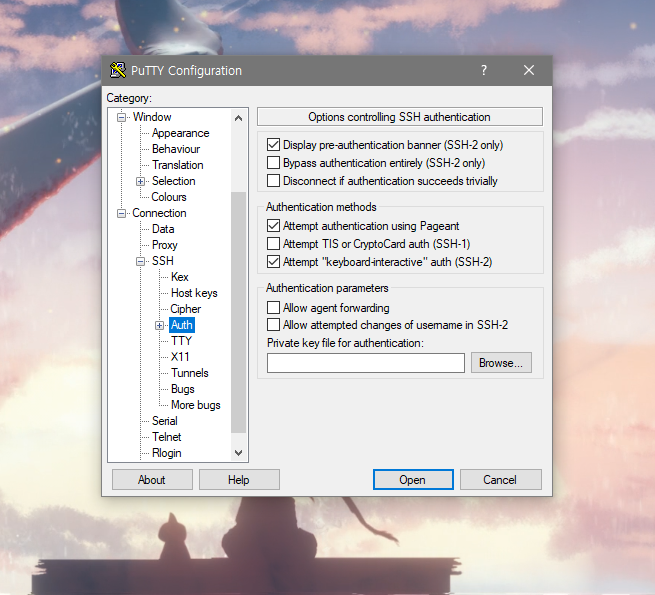Click the PuTTY icon in title bar
Image resolution: width=655 pixels, height=595 pixels.
pyautogui.click(x=118, y=70)
